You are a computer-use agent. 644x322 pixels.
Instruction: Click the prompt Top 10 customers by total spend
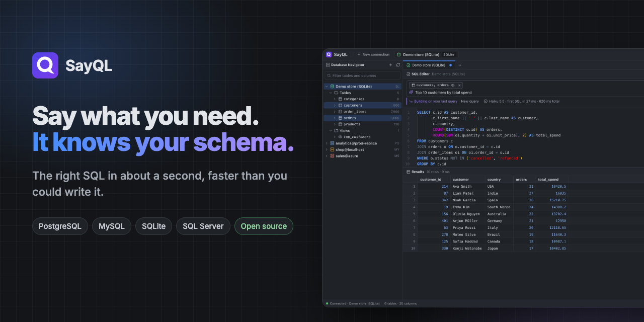[443, 93]
